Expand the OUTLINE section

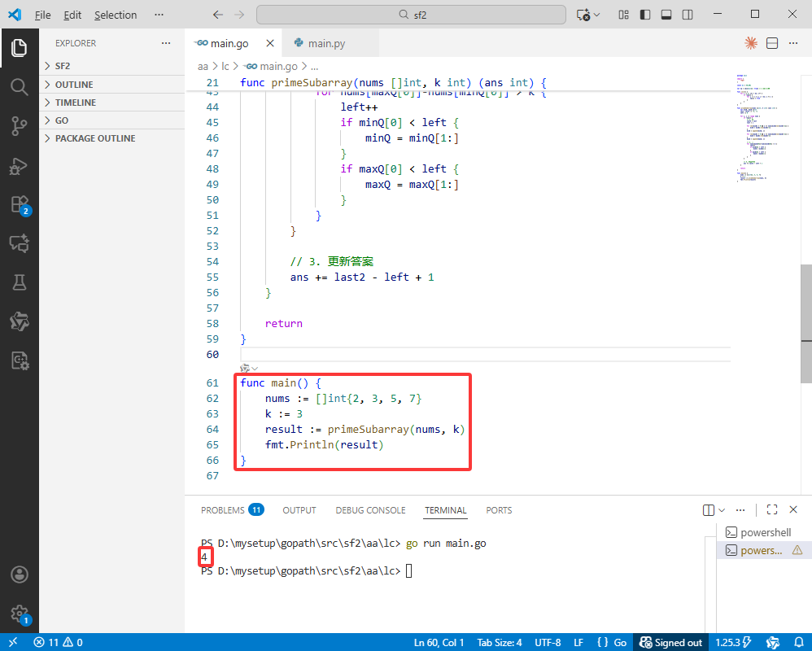[x=111, y=85]
